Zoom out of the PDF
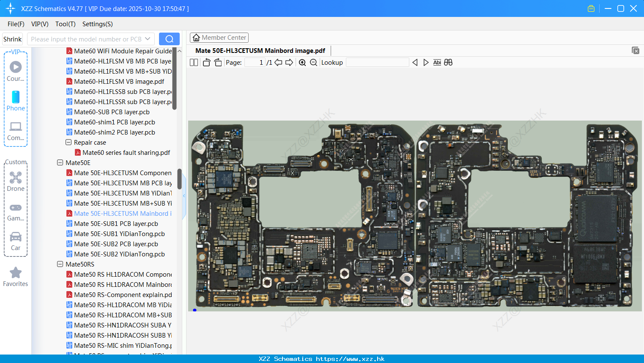644x363 pixels. [x=313, y=63]
